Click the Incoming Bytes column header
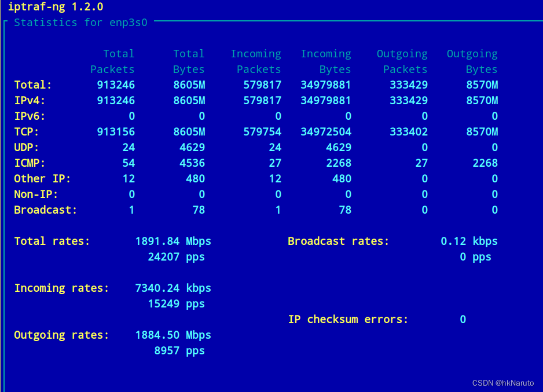Viewport: 543px width, 392px height. (x=326, y=61)
